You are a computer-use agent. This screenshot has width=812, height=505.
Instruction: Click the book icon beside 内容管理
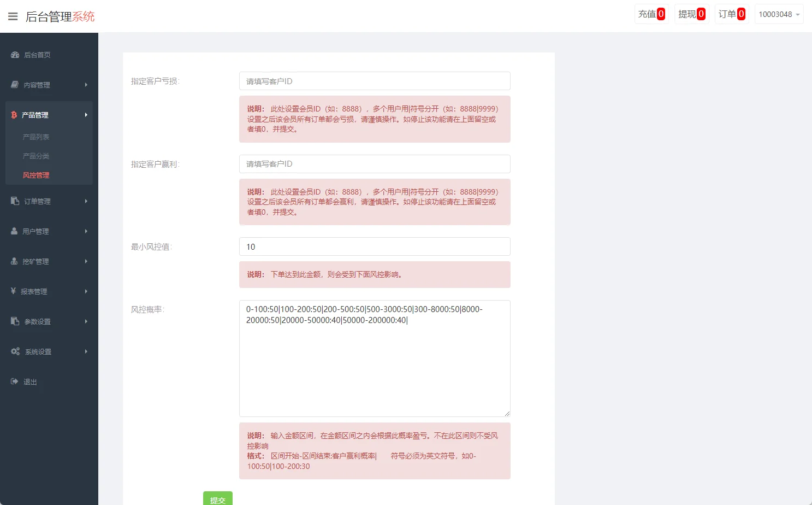click(15, 85)
